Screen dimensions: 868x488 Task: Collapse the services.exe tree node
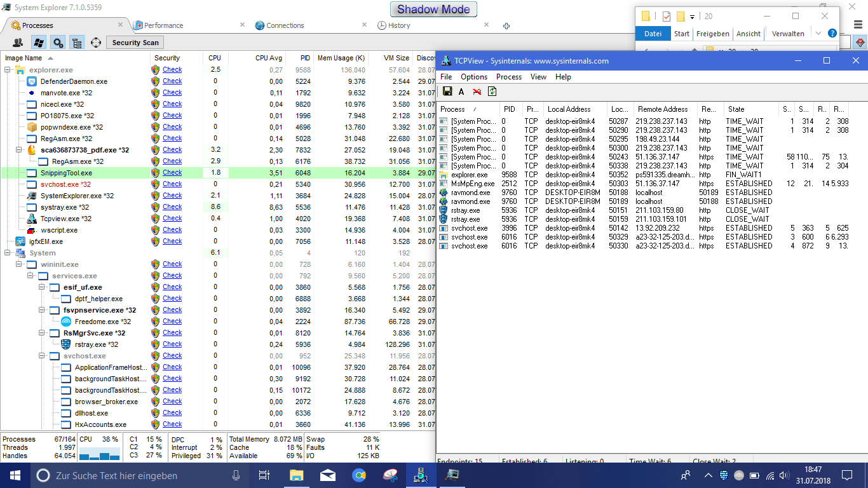point(31,276)
